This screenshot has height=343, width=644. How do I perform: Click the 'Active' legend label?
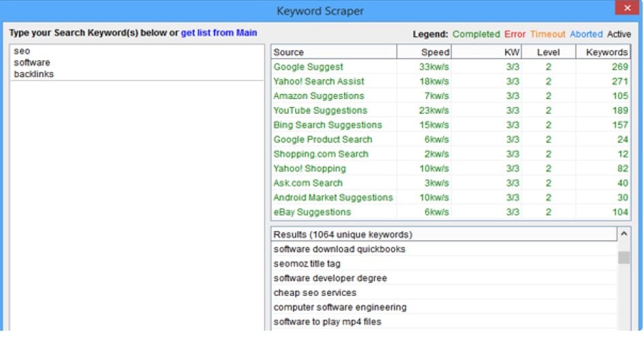point(619,34)
